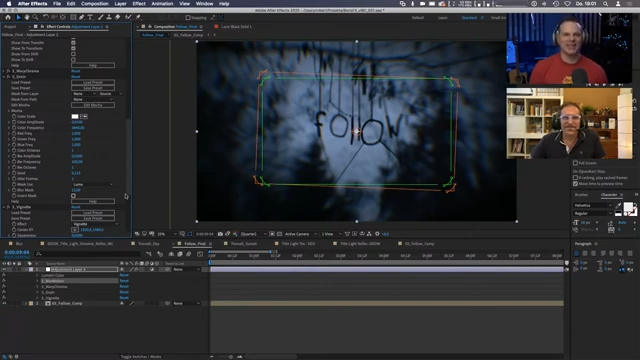Select the Pen tool

pyautogui.click(x=82, y=17)
